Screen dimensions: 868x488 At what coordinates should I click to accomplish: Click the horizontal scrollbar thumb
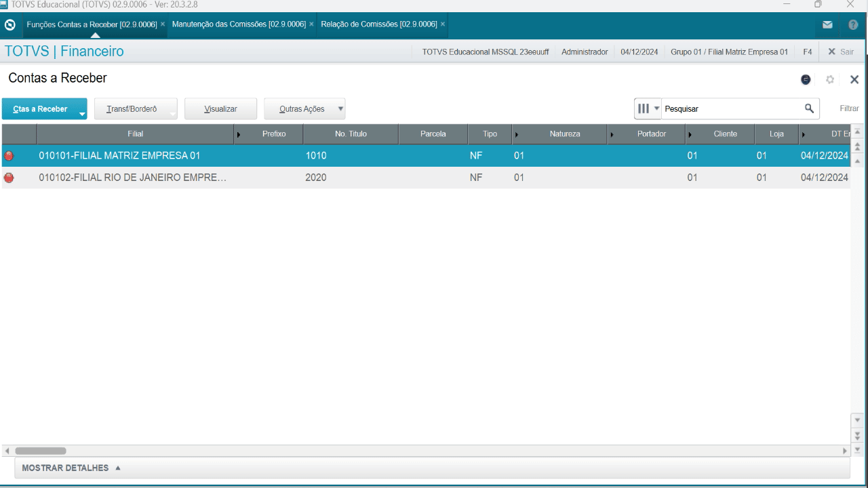point(41,451)
